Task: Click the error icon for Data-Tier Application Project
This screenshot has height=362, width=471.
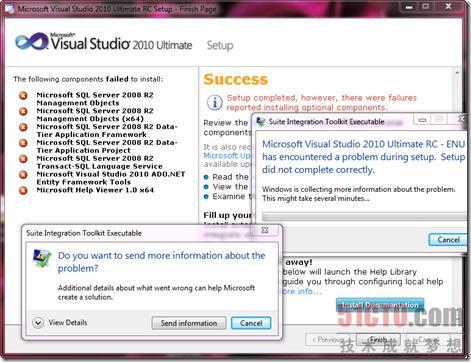Action: pyautogui.click(x=23, y=143)
